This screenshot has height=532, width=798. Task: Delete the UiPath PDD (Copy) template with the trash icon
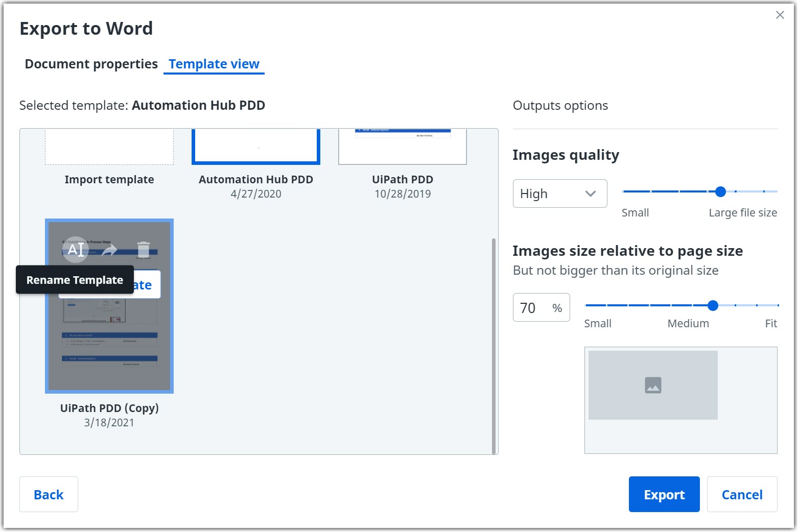click(144, 250)
